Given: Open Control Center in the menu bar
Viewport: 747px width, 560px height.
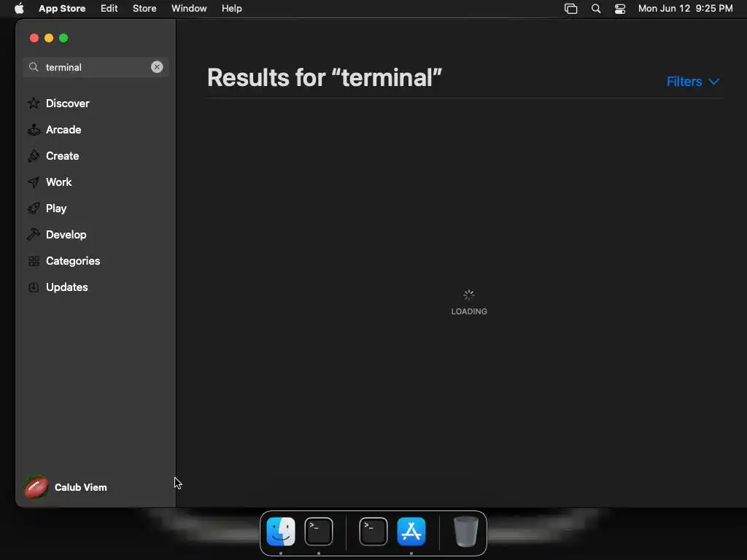Looking at the screenshot, I should pyautogui.click(x=620, y=9).
